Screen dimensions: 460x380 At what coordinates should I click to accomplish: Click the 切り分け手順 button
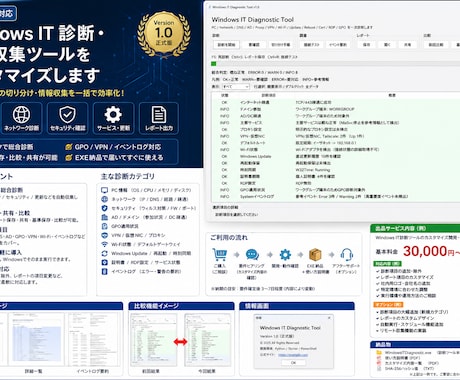point(280,45)
